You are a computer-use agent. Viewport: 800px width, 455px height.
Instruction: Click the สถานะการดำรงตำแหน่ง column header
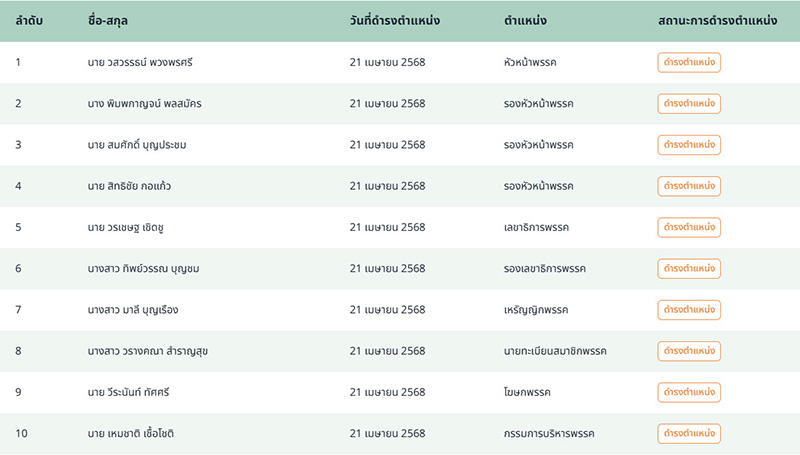[x=717, y=20]
